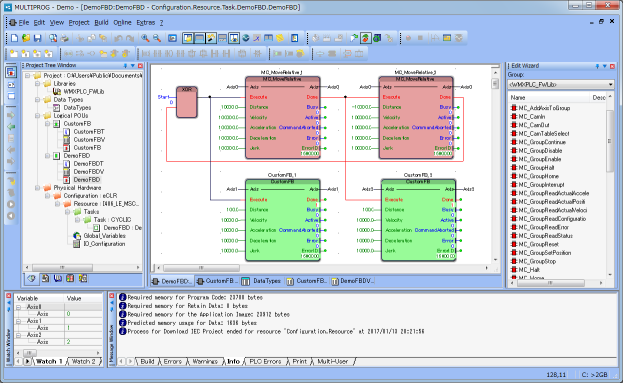This screenshot has width=623, height=383.
Task: Open the File menu
Action: point(24,23)
